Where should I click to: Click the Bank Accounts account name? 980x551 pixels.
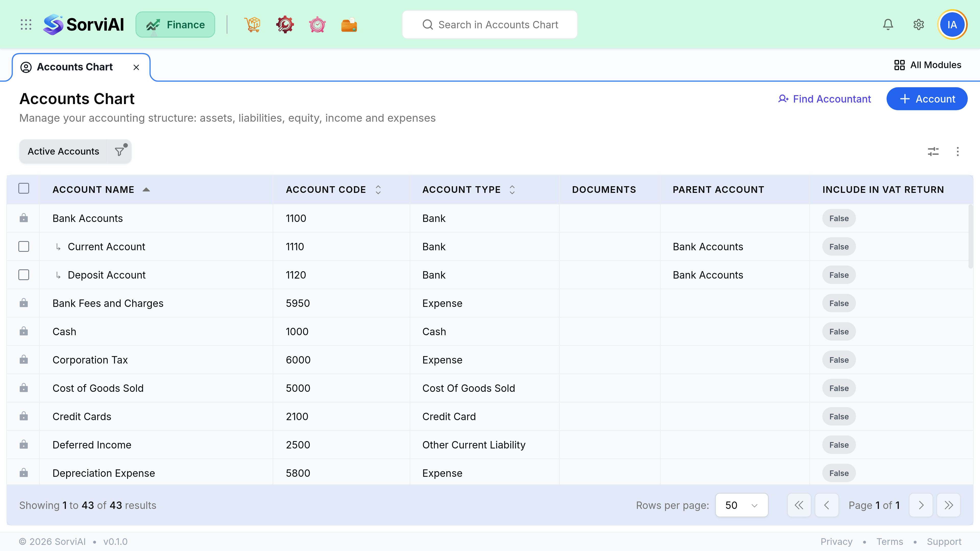(88, 218)
